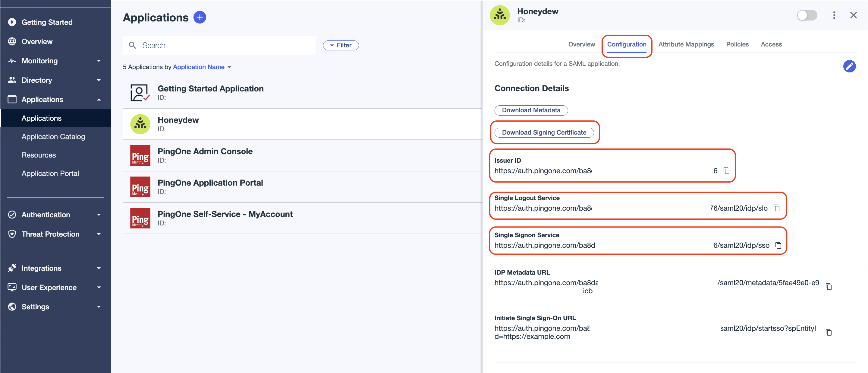Open the Policies tab
Screen dimensions: 868x373
click(x=737, y=44)
